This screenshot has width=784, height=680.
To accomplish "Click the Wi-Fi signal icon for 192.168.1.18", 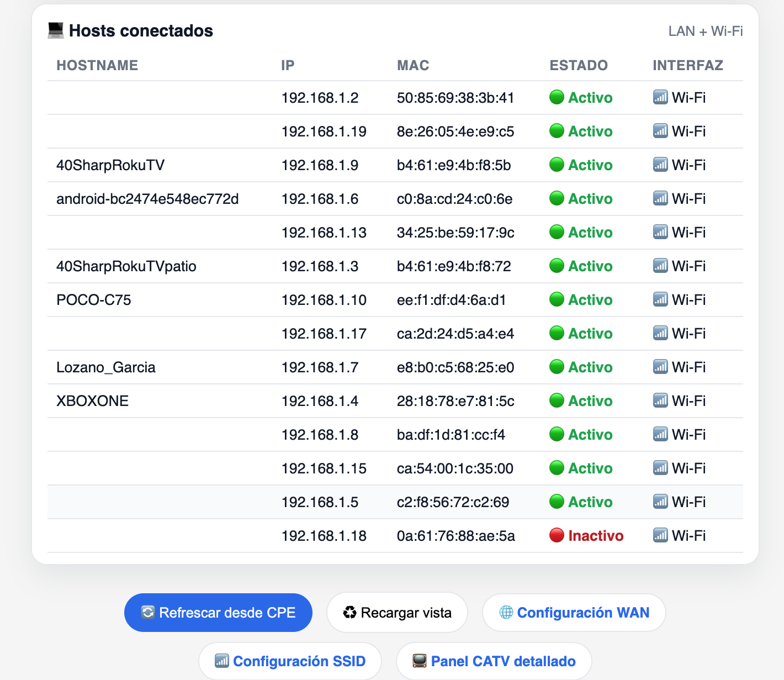I will tap(660, 535).
